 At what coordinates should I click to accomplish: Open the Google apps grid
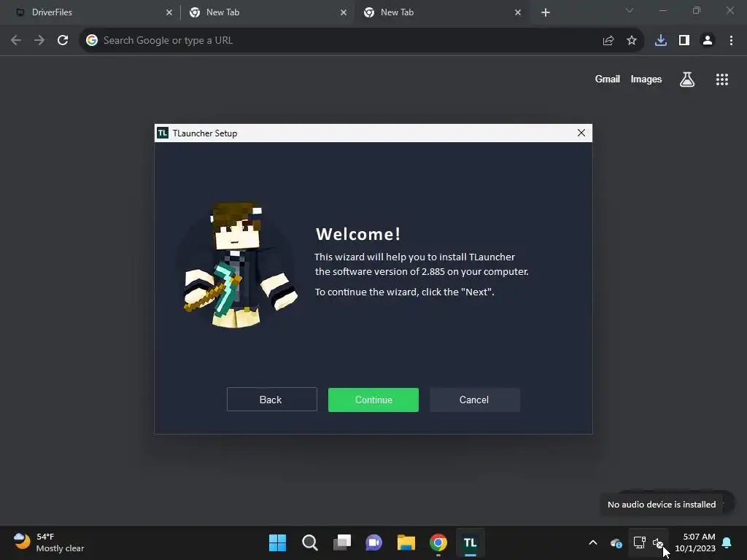(721, 79)
